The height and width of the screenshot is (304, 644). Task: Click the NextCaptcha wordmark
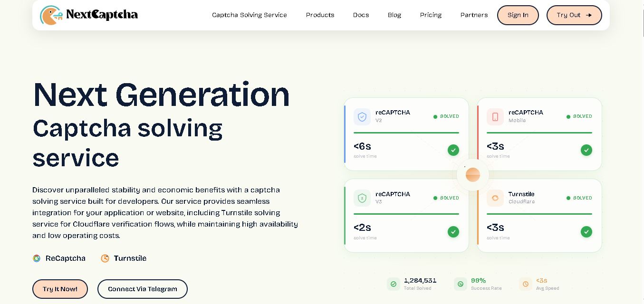102,15
